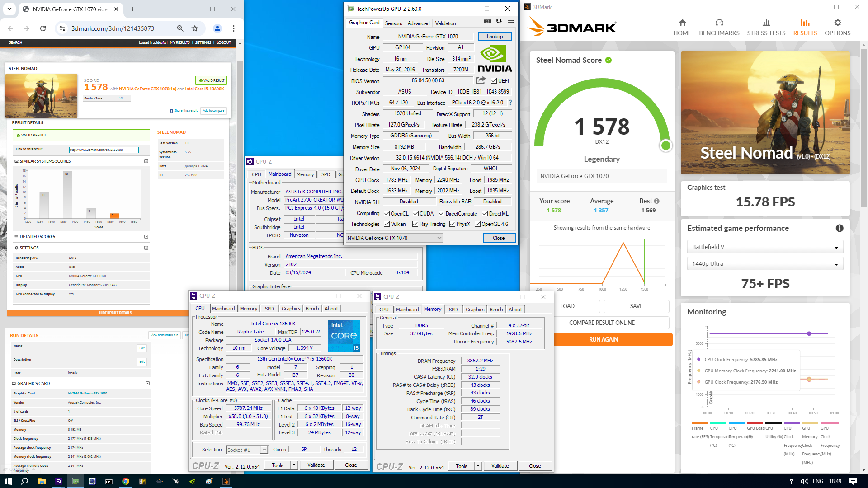Open 3DMark OPTIONS gear
This screenshot has height=488, width=868.
(x=838, y=28)
